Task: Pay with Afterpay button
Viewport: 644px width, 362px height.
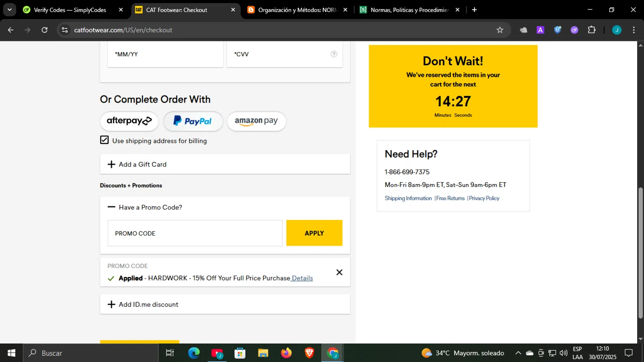Action: [129, 121]
